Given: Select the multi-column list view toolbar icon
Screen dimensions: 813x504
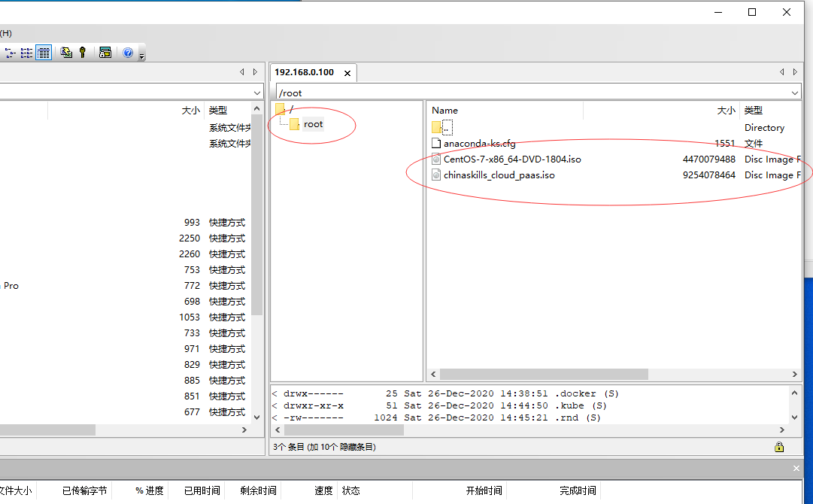Looking at the screenshot, I should pos(26,53).
